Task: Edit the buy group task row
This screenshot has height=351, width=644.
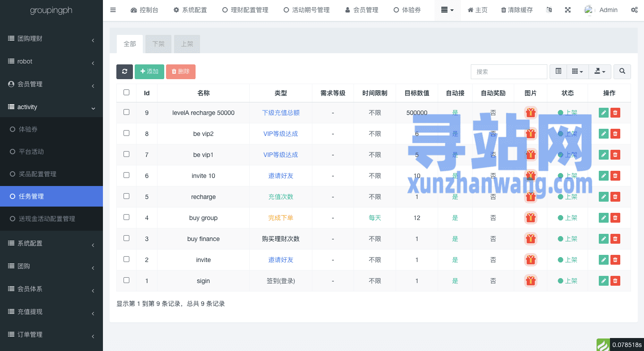Action: click(604, 218)
